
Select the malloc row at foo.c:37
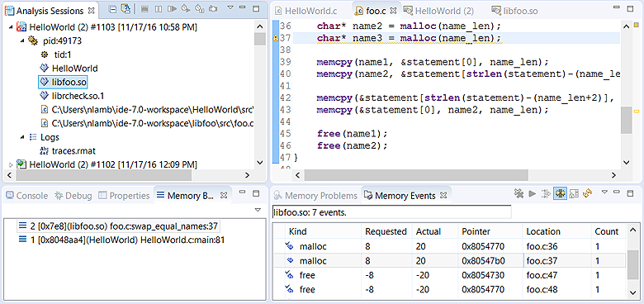point(450,260)
